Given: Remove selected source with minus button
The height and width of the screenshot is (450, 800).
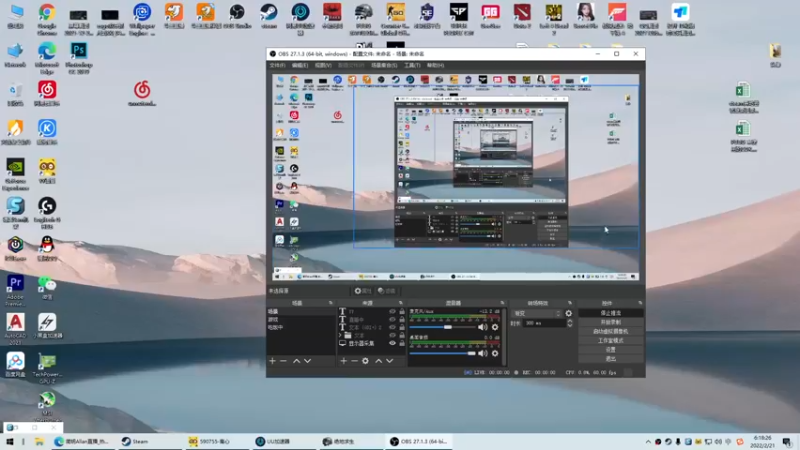Looking at the screenshot, I should (354, 361).
